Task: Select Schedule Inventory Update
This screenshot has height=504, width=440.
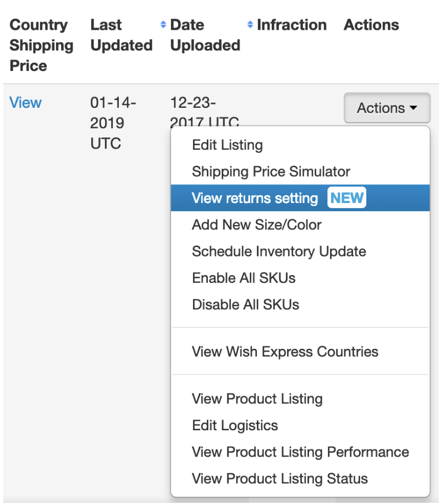Action: click(279, 251)
